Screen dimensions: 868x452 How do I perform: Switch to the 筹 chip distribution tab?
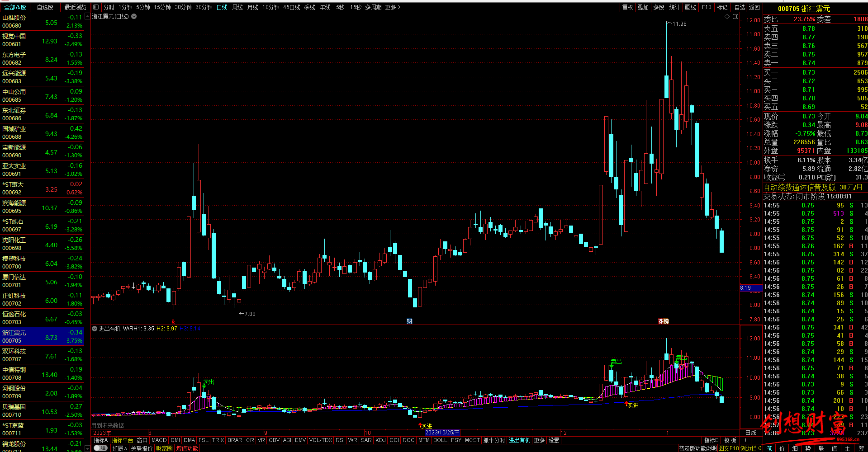[x=861, y=448]
